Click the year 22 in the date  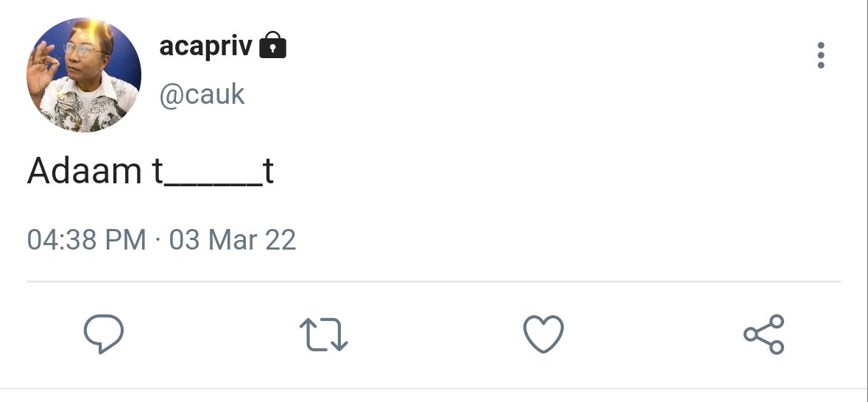[x=280, y=240]
